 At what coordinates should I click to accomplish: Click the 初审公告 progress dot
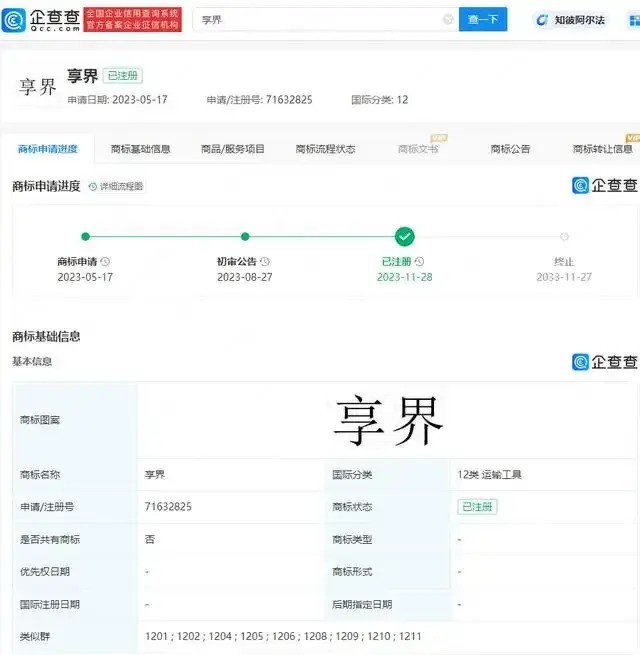(245, 237)
